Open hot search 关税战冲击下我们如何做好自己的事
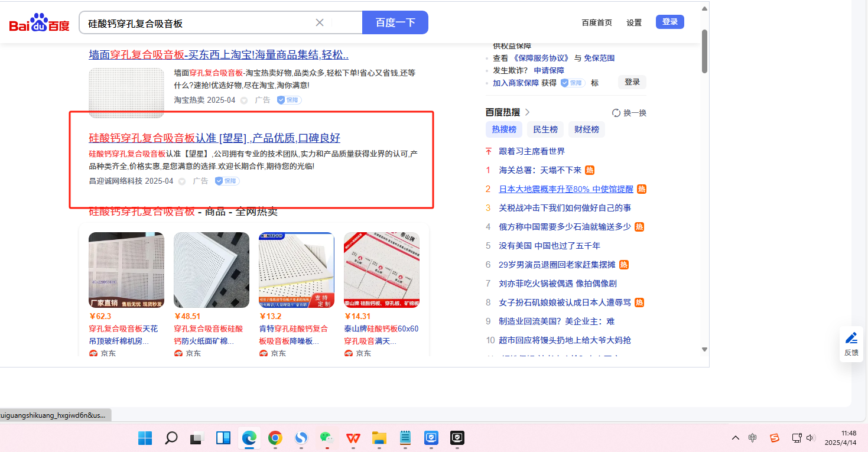Screen dimensions: 868x452 point(565,208)
